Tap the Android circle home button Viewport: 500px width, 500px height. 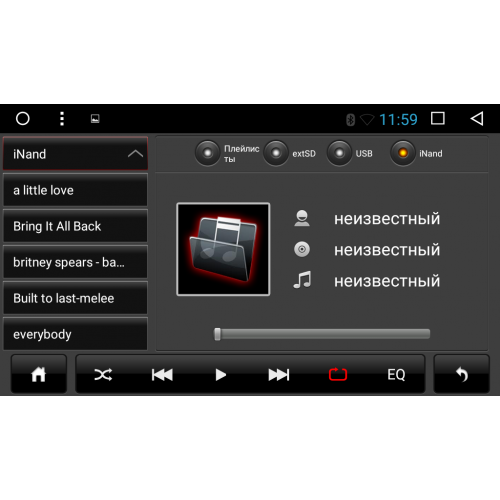(23, 118)
